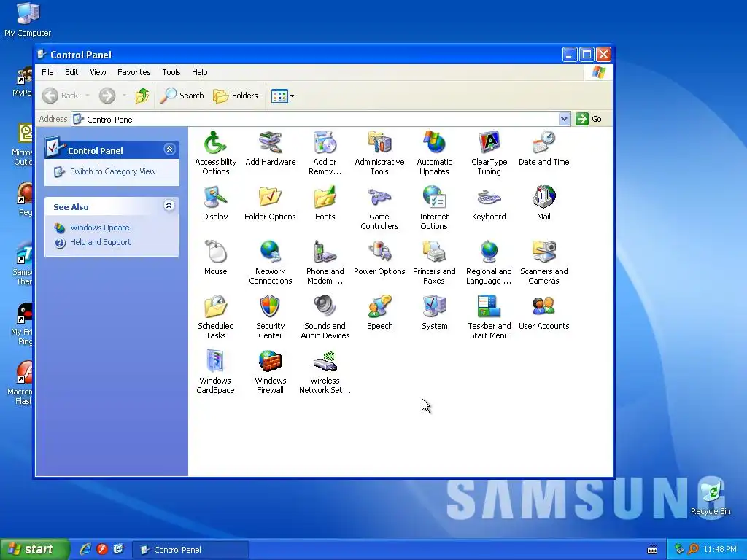Open ClearType Tuning icon
The image size is (747, 560).
(x=489, y=143)
